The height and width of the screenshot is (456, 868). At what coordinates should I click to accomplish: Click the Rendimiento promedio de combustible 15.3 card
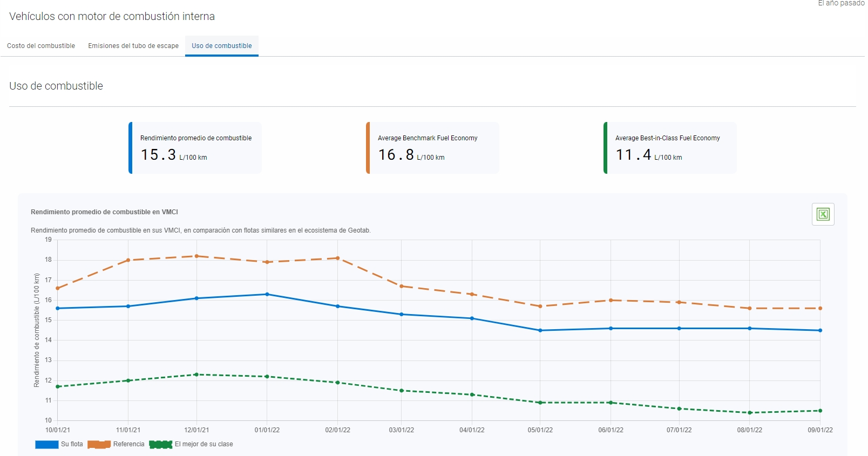pos(195,148)
